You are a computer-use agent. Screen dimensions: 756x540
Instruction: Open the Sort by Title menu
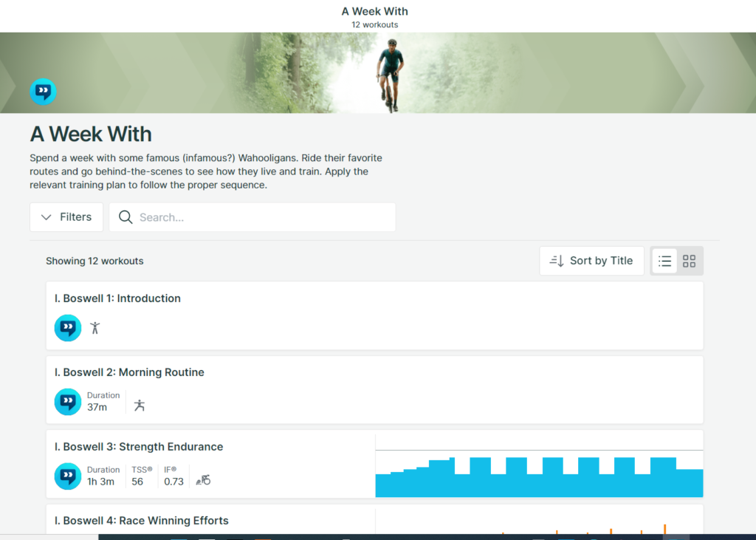click(591, 261)
